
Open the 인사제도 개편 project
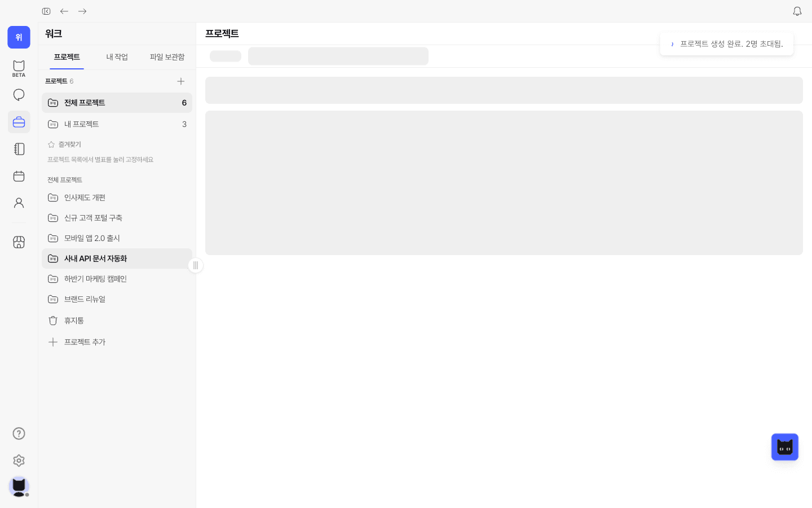point(117,198)
